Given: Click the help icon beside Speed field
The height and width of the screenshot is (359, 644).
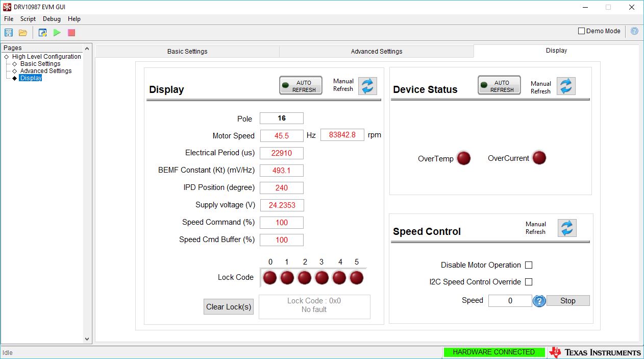Looking at the screenshot, I should 539,301.
